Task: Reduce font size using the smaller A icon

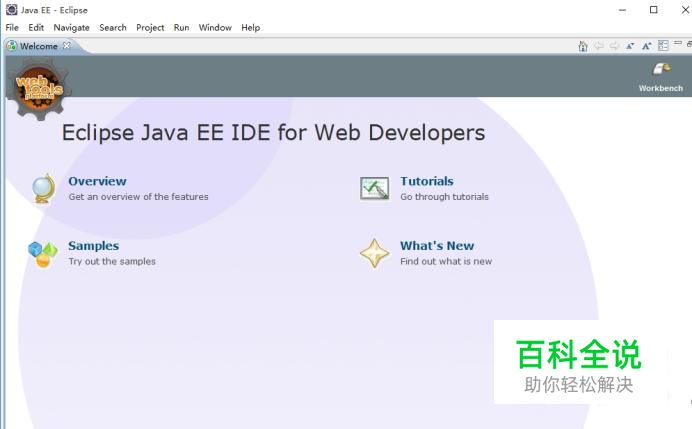Action: click(x=630, y=46)
